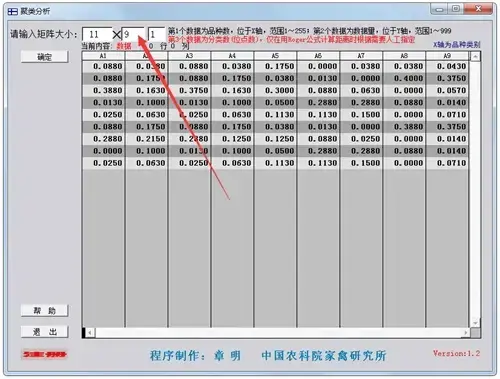Click the table's vertical scrollbar down arrow
Screen dimensions: 500x379
[x=475, y=323]
